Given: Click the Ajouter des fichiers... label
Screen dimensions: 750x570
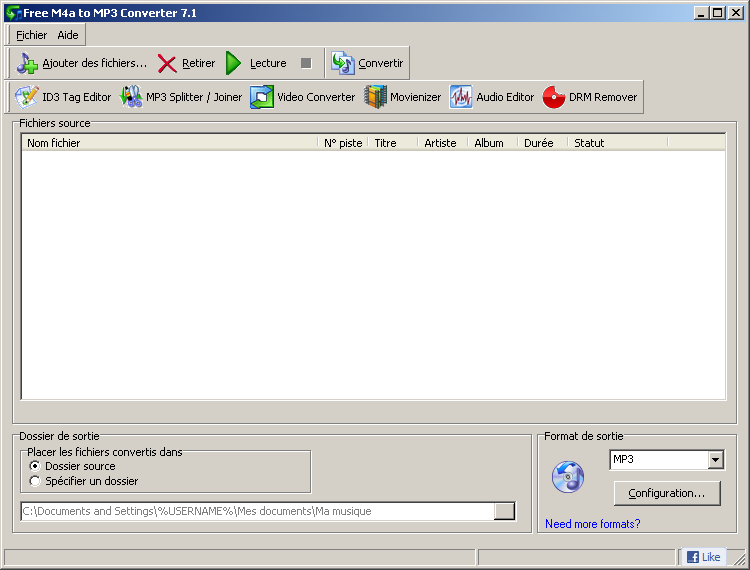Looking at the screenshot, I should click(x=95, y=63).
